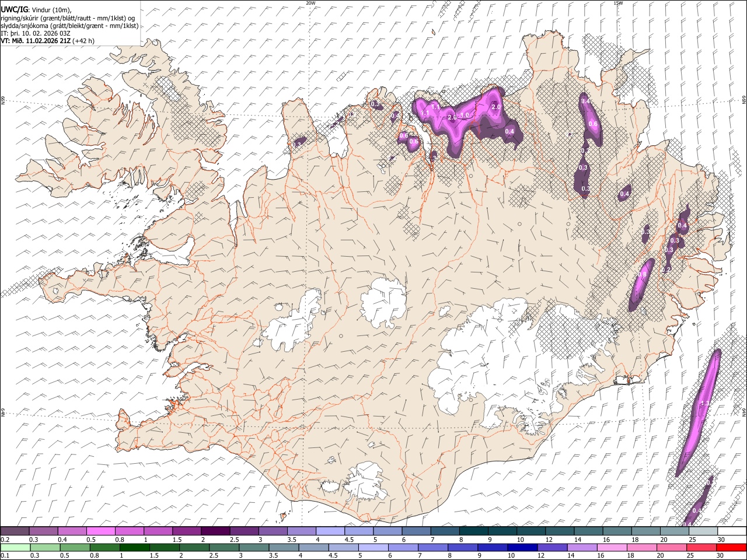Pick the dark green 1 swatch in the bottom legend row
The width and height of the screenshot is (747, 560).
point(134,547)
